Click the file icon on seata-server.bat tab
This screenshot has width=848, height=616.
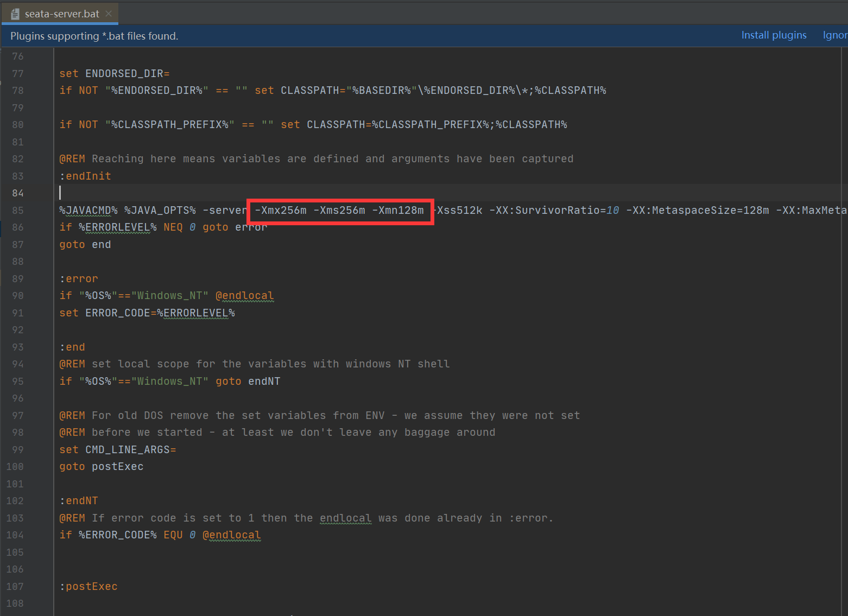tap(15, 14)
